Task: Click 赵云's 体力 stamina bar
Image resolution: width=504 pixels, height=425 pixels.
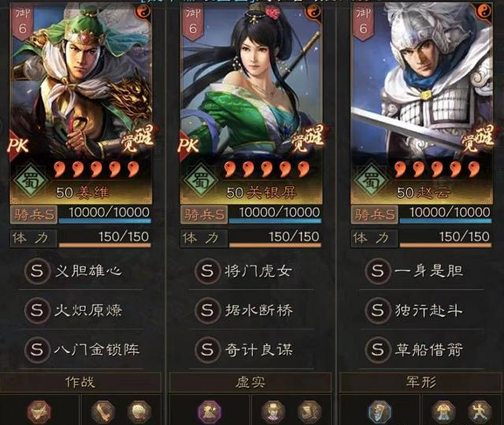Action: click(x=421, y=238)
